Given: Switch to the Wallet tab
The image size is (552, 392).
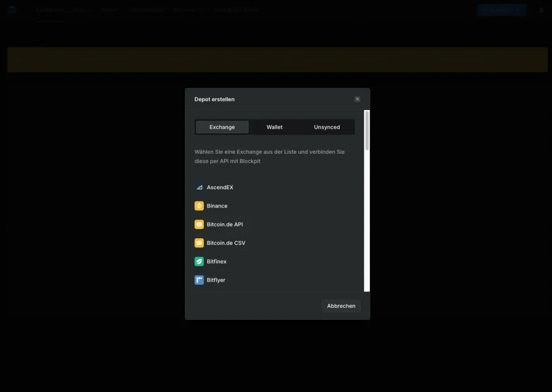Looking at the screenshot, I should tap(274, 127).
